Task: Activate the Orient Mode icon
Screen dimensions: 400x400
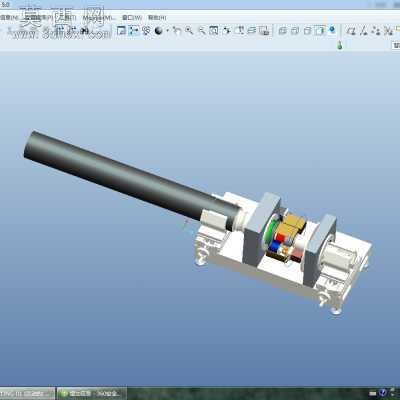Action: click(x=146, y=31)
